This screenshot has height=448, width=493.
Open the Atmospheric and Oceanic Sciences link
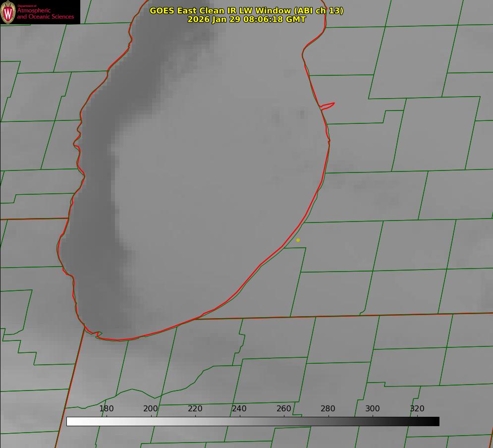point(45,14)
